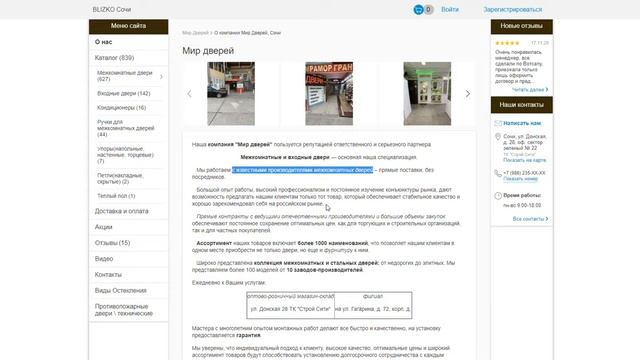This screenshot has height=360, width=640.
Task: Click the Наши контакты panel header
Action: click(x=522, y=105)
